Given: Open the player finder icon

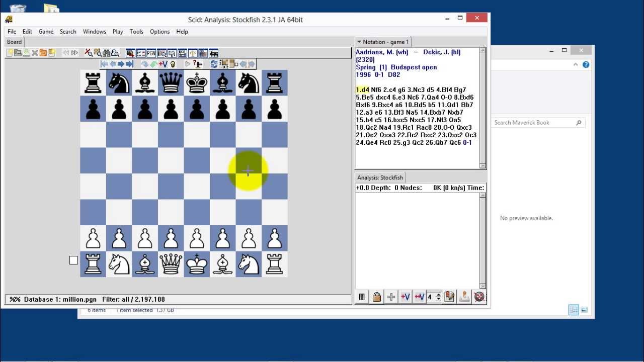Looking at the screenshot, I should click(162, 53).
